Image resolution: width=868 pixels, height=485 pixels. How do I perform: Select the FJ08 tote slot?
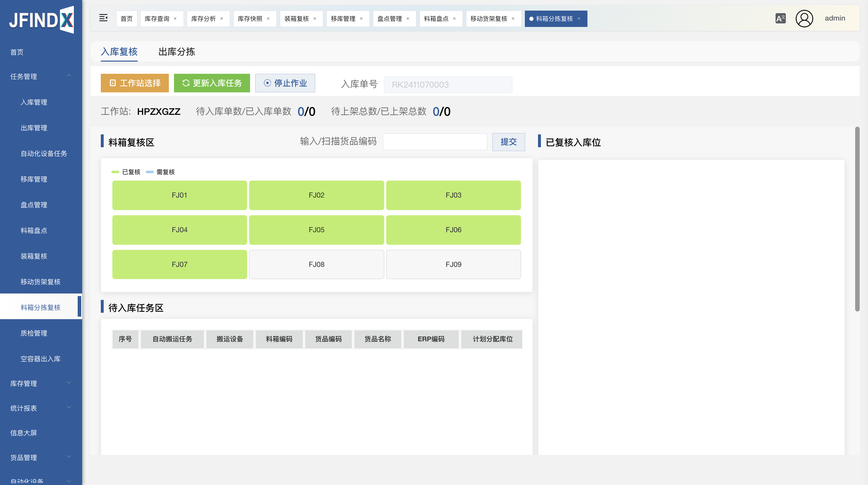pyautogui.click(x=317, y=264)
